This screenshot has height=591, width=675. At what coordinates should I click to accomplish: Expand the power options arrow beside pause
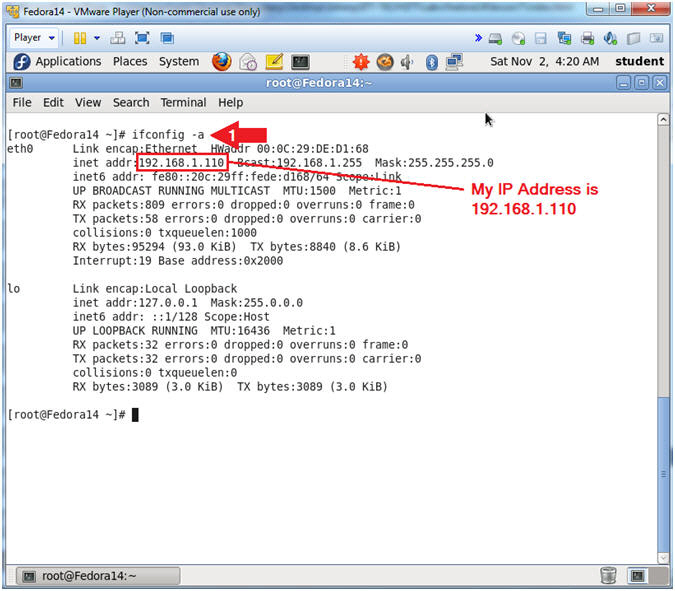[97, 38]
